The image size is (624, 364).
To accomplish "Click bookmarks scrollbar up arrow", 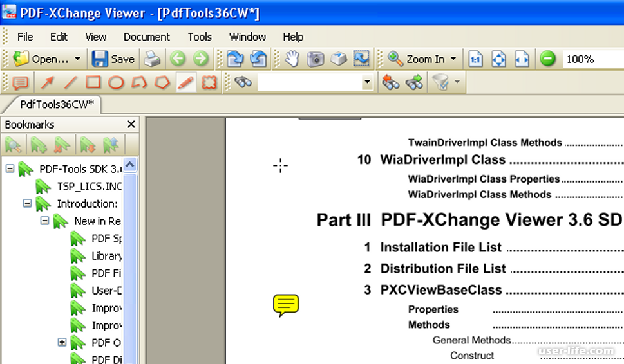I will click(130, 164).
